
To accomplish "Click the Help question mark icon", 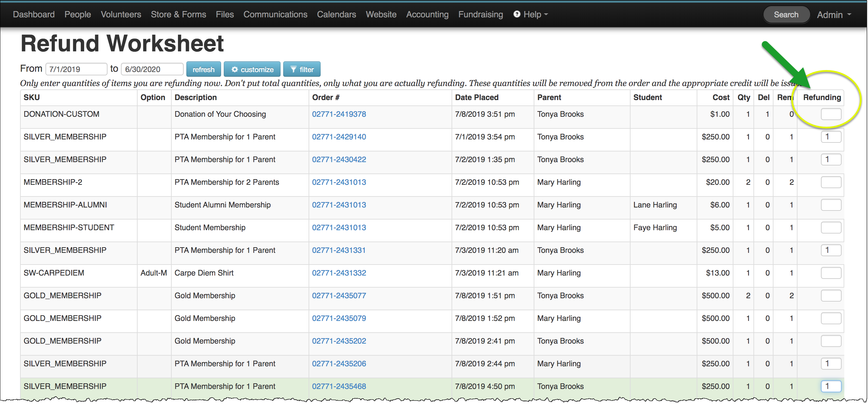I will (x=517, y=14).
